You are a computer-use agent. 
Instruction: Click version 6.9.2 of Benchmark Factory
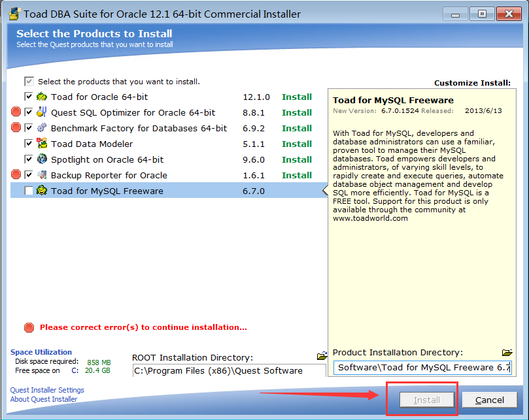[254, 129]
